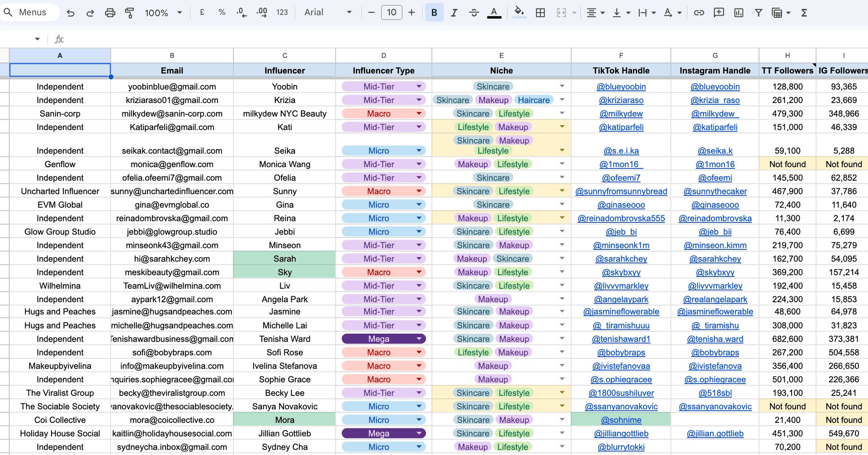Screen dimensions: 868x455
Task: Open the fill color picker
Action: (x=519, y=13)
